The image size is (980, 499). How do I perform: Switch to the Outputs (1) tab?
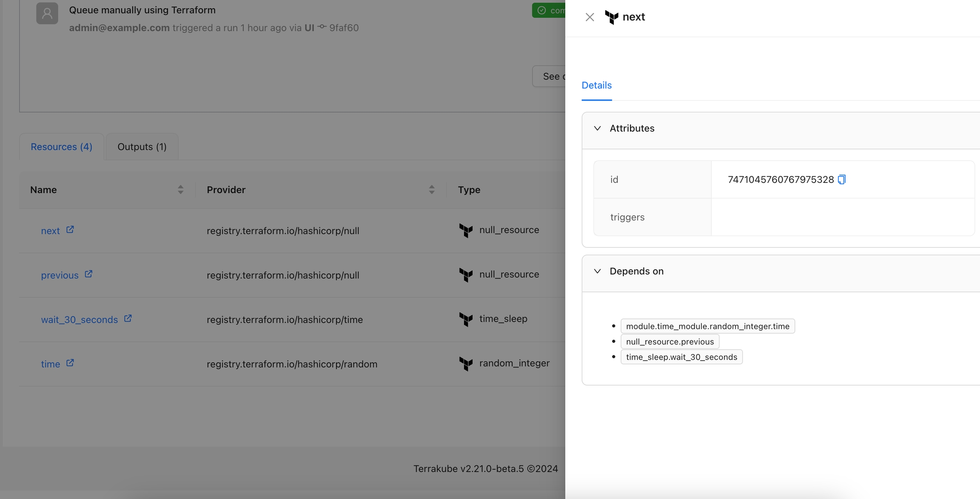(142, 147)
